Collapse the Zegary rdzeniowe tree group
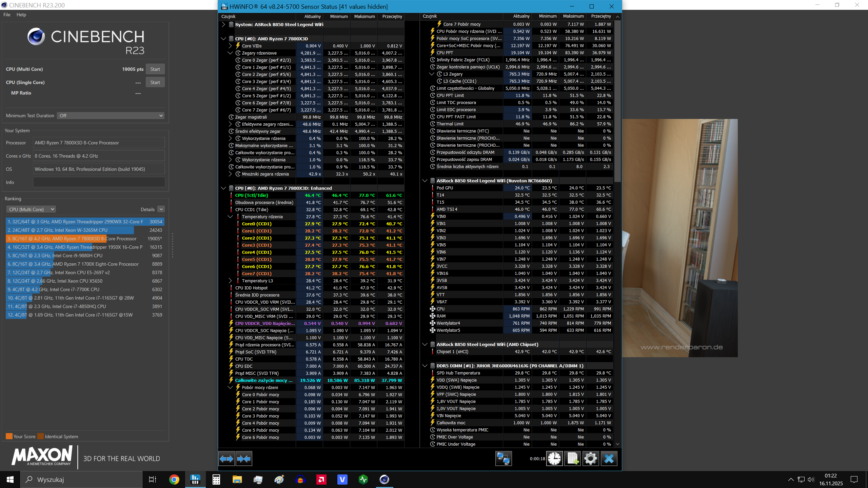868x488 pixels. 230,53
